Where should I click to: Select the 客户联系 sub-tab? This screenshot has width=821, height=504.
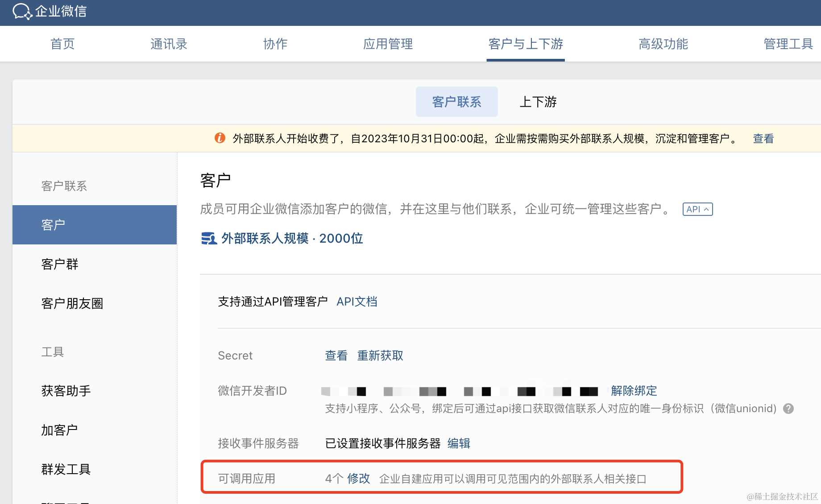tap(457, 102)
